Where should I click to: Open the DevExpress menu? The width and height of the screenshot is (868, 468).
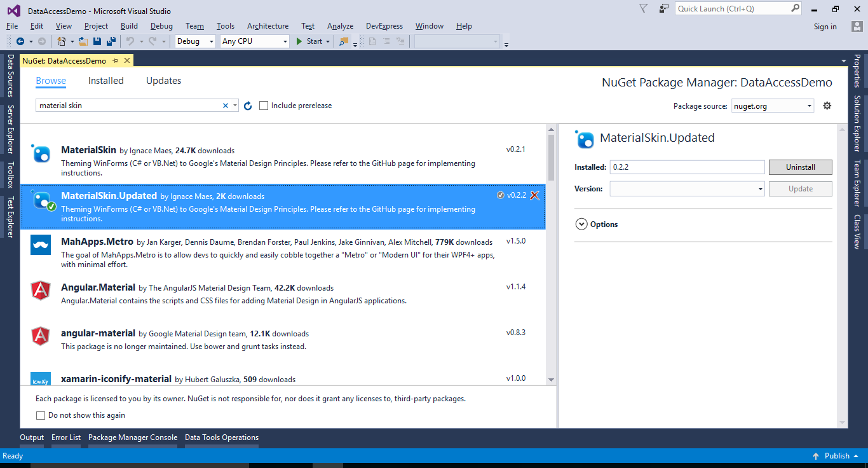point(384,26)
